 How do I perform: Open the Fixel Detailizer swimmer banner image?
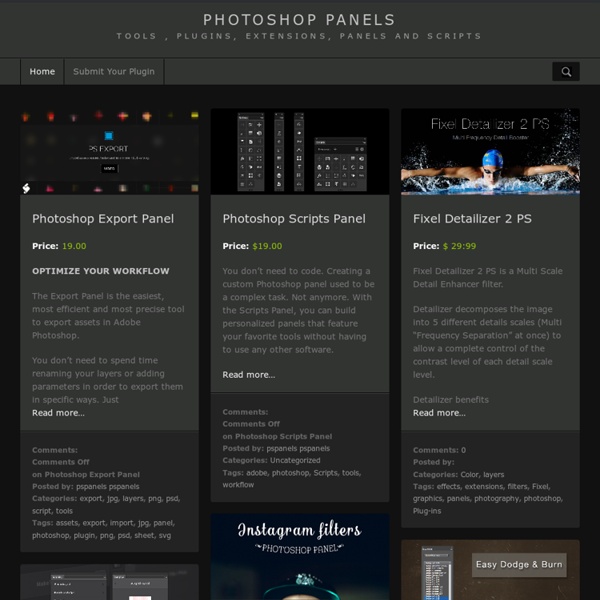490,152
